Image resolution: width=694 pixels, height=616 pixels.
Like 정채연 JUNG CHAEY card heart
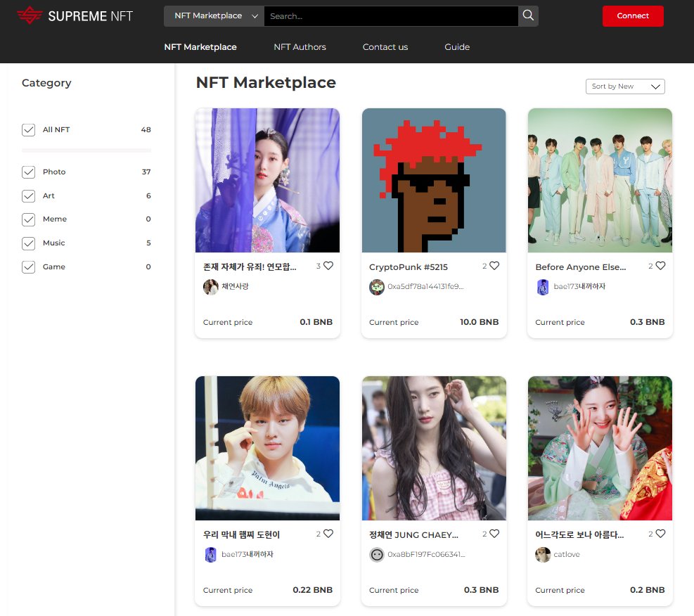click(494, 534)
